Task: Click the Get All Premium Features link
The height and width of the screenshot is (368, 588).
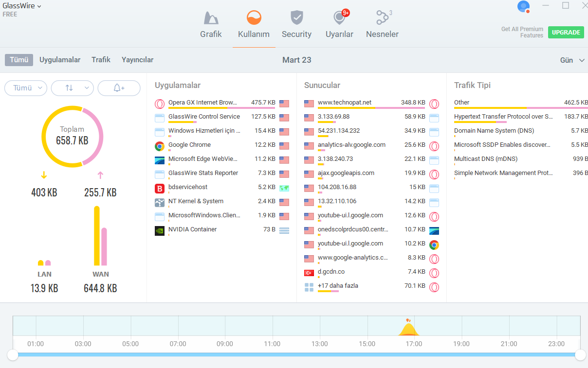Action: (x=522, y=32)
